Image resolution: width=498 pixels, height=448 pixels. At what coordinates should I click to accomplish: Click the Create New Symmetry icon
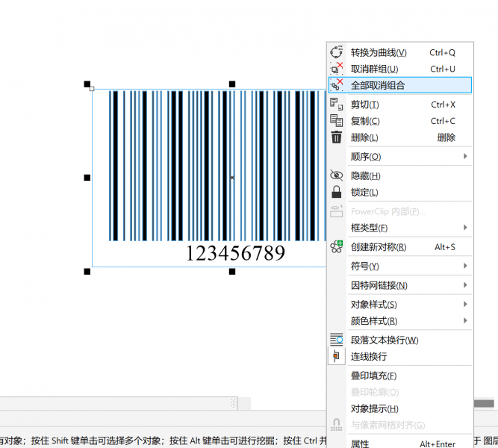tap(336, 246)
